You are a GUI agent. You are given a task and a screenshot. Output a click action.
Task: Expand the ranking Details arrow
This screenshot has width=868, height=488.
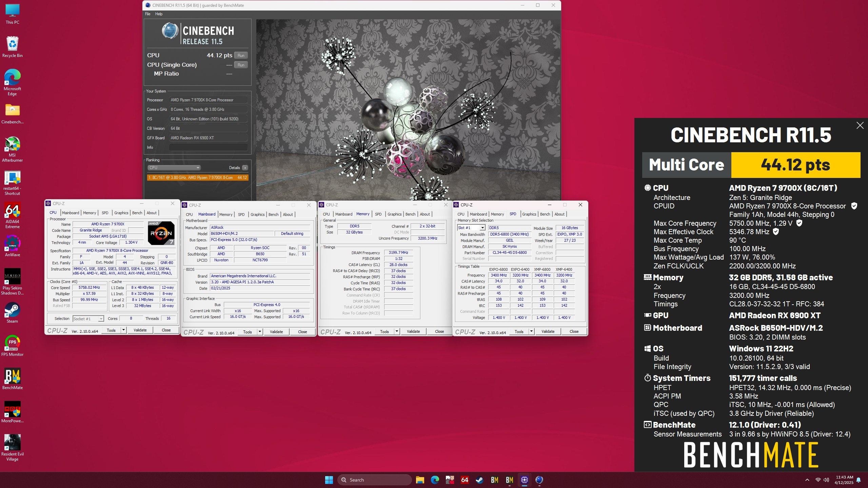[x=245, y=168]
